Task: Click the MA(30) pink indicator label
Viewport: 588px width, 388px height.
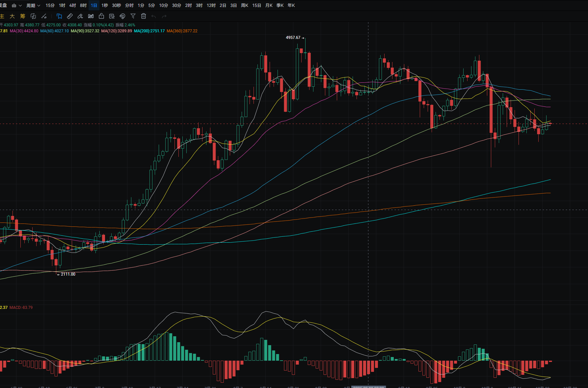Action: 24,31
